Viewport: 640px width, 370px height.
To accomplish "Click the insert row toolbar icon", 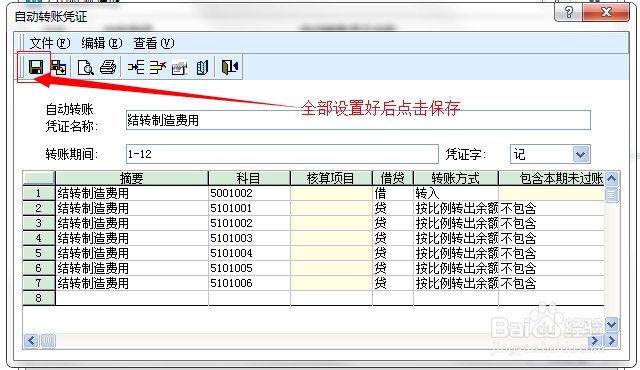I will 136,67.
